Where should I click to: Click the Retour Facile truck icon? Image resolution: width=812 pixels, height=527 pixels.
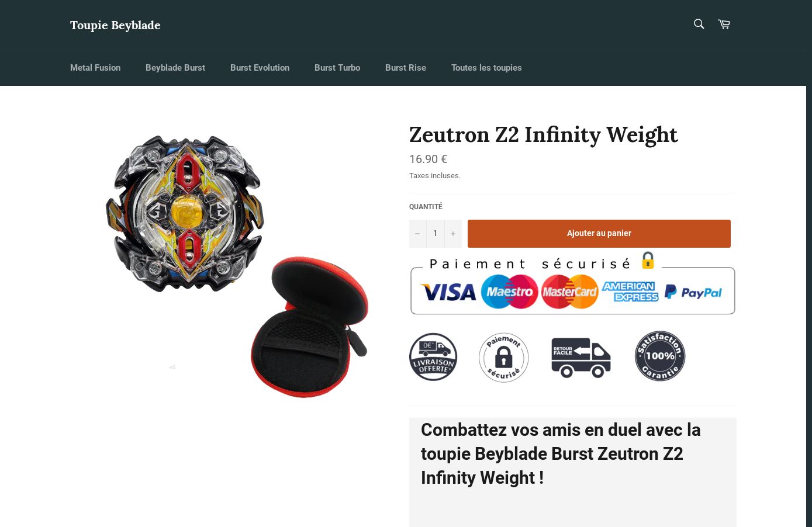pos(581,358)
